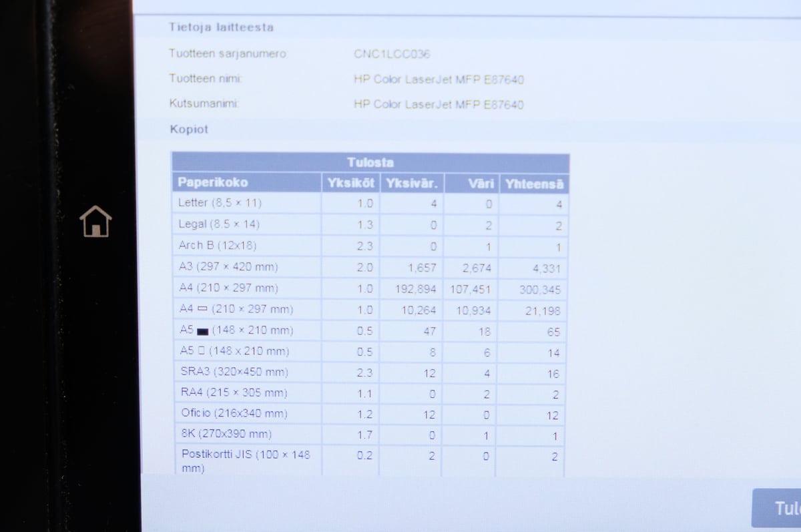Click the landscape A4 monochrome count 10,264
801x532 pixels.
click(x=419, y=310)
